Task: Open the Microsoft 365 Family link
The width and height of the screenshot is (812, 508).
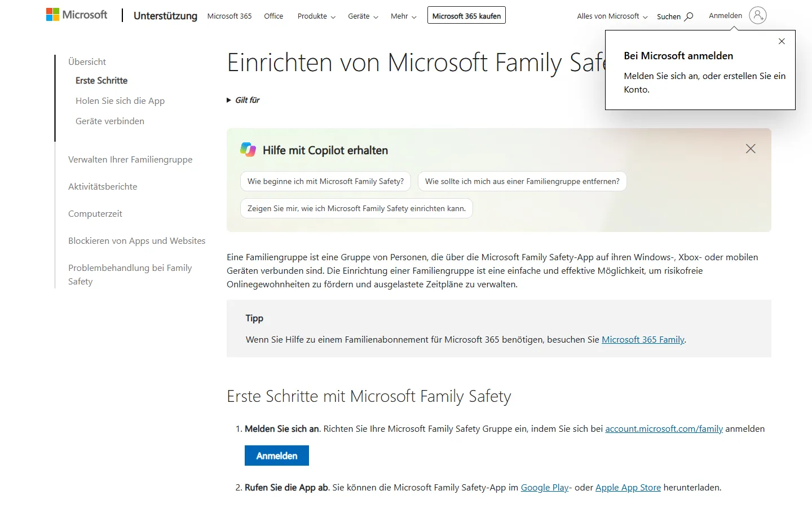Action: pyautogui.click(x=643, y=340)
